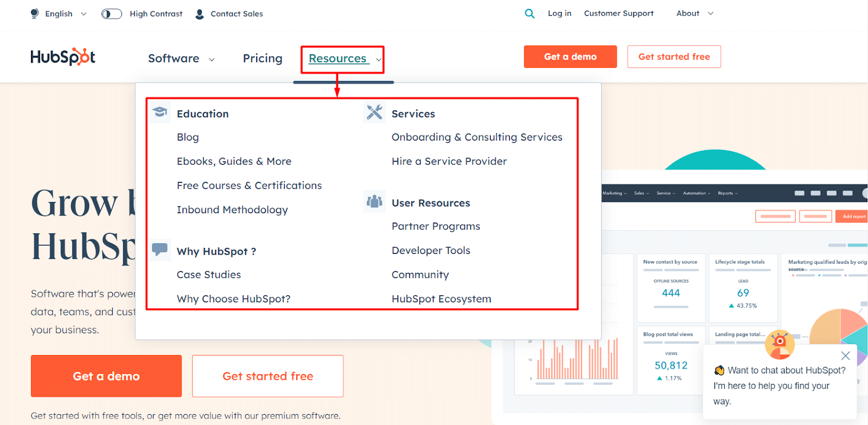
Task: Click the Education heading
Action: (x=202, y=114)
